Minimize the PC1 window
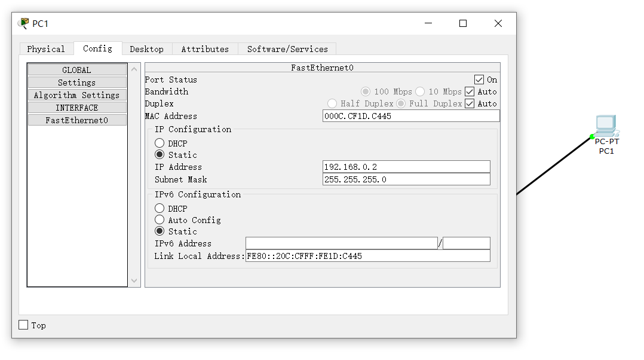 point(428,23)
